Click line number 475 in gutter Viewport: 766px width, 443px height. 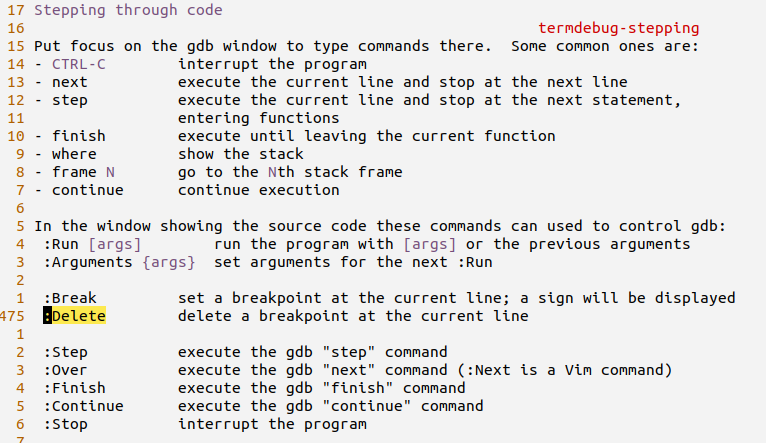(x=12, y=316)
